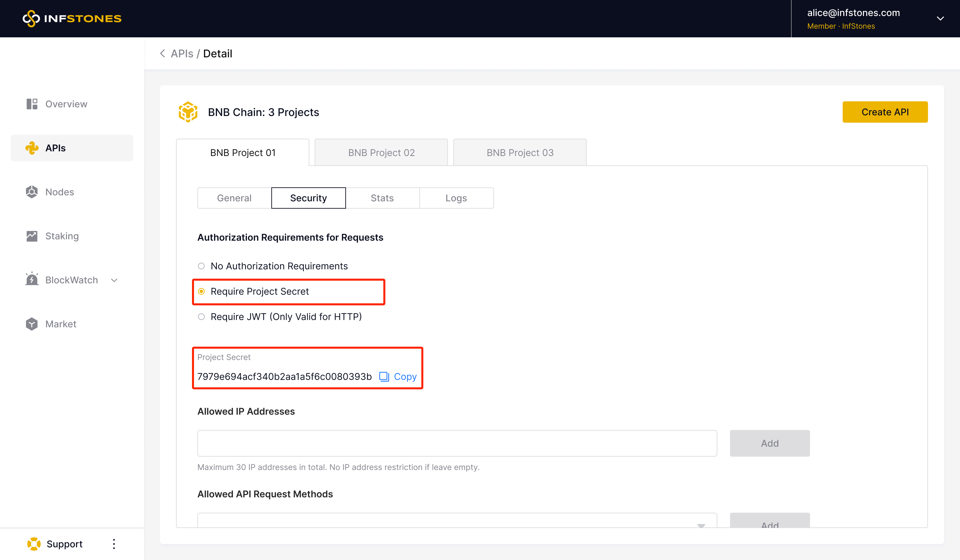Click Add button for IP addresses
Screen dimensions: 960x560
coord(770,443)
